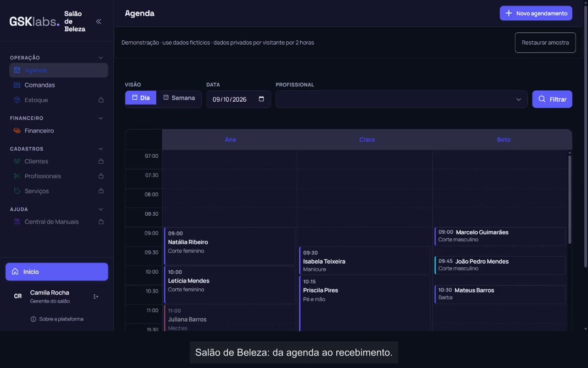Open Priscila Pires Pé e mão appointment
Screen dimensions: 588x368
[x=365, y=304]
